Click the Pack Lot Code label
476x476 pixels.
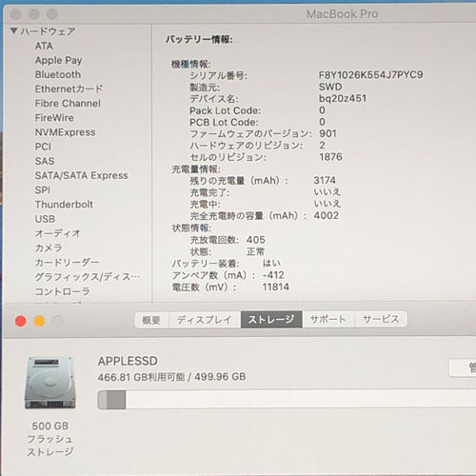point(225,110)
